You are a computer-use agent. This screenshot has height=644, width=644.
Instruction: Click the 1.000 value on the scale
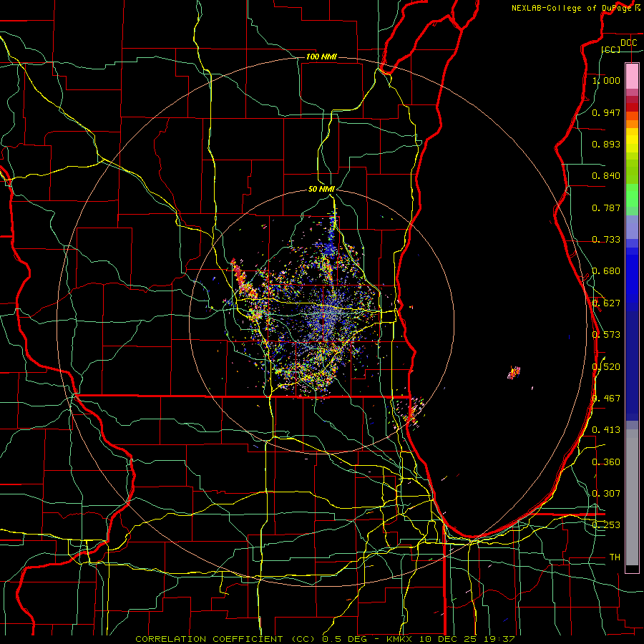pyautogui.click(x=606, y=80)
